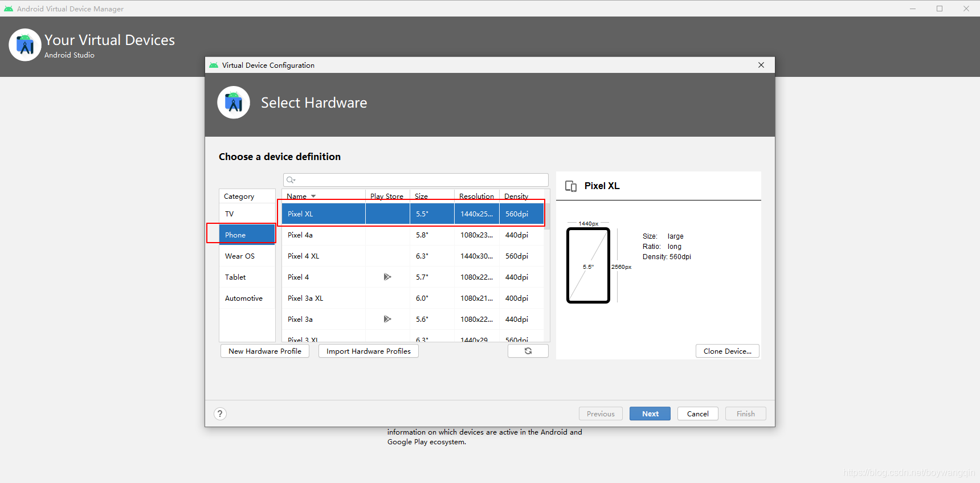Image resolution: width=980 pixels, height=483 pixels.
Task: Click the 1440x30... resolution cell
Action: point(477,256)
